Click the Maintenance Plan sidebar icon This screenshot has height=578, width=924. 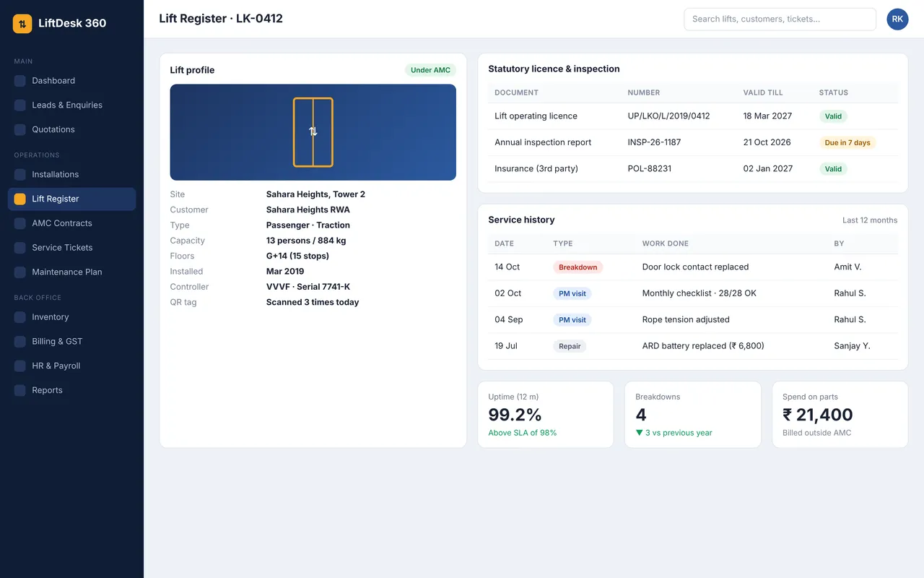[x=20, y=272]
